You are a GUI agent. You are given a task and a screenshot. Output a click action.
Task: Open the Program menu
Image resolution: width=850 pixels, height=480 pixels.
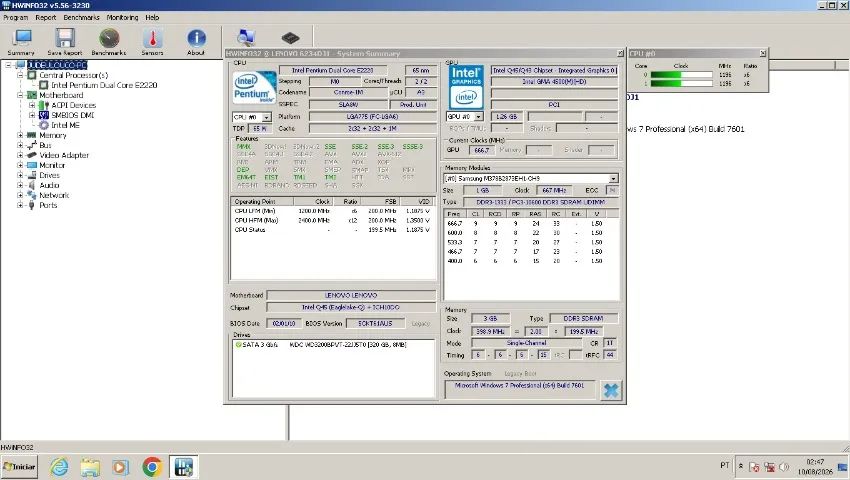point(16,17)
